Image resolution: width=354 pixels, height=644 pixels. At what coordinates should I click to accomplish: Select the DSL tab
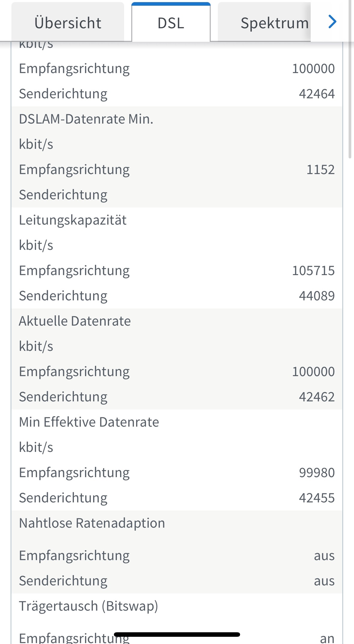click(171, 22)
